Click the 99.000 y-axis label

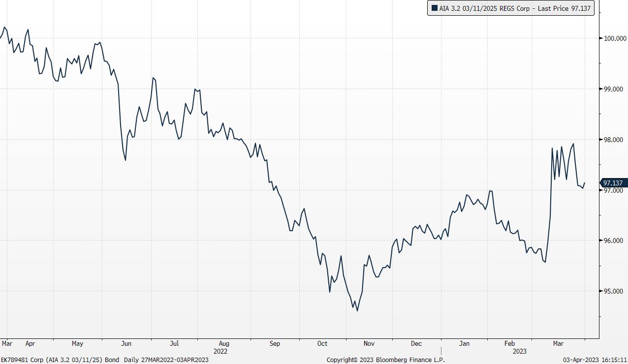pyautogui.click(x=613, y=89)
